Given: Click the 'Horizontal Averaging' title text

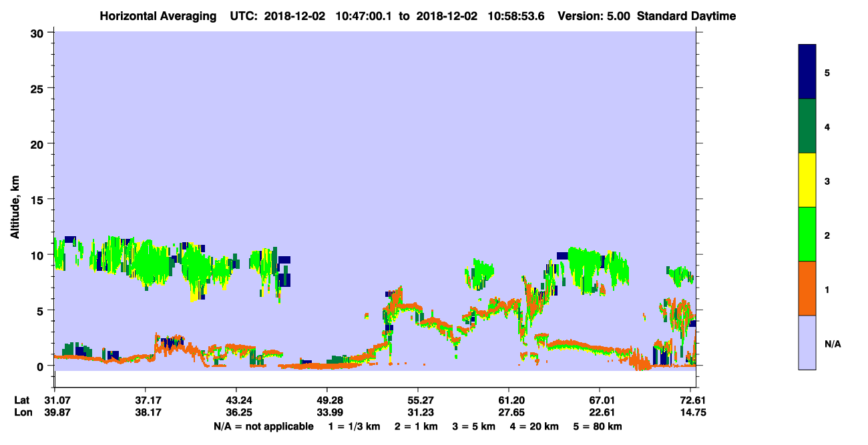Looking at the screenshot, I should click(158, 15).
